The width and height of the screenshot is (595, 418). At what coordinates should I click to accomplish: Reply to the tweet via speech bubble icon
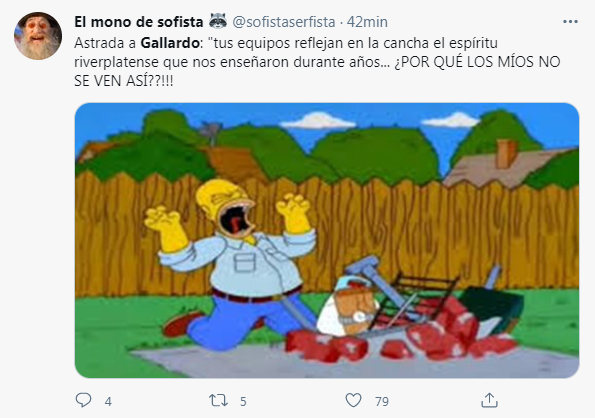tap(83, 400)
